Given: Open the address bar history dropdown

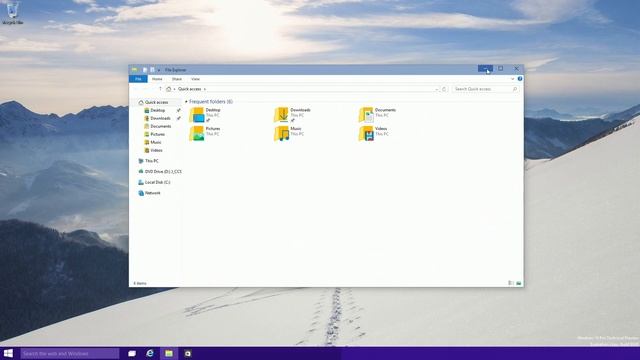Looking at the screenshot, I should coord(437,89).
